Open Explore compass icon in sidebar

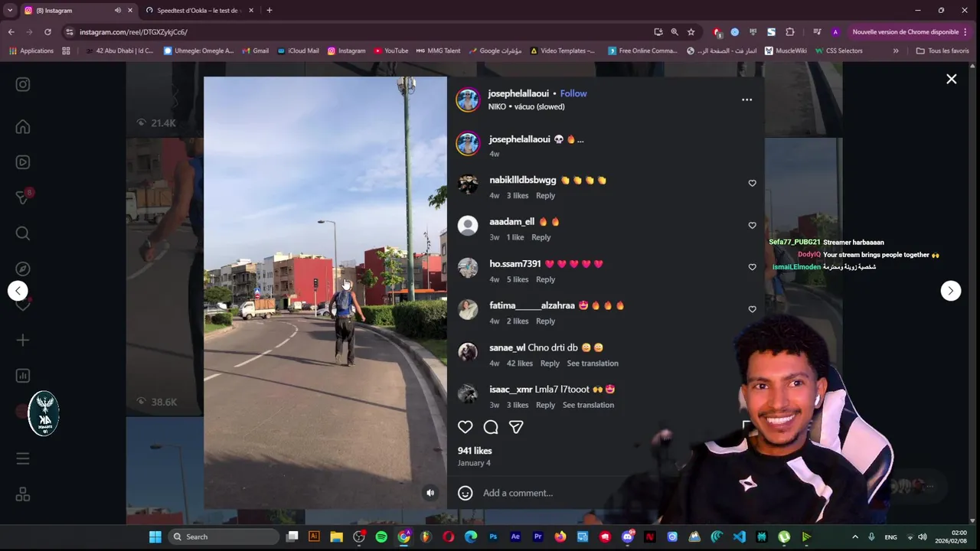click(23, 269)
